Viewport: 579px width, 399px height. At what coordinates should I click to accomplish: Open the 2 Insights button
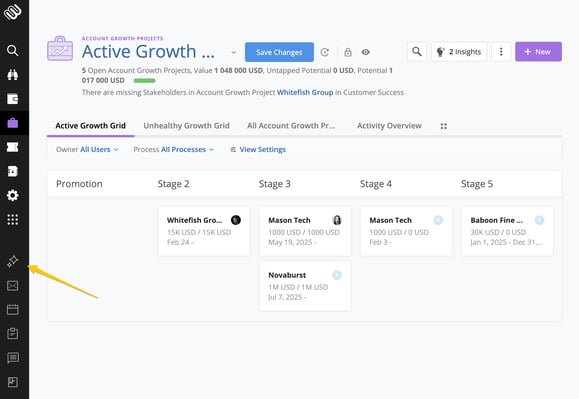(459, 52)
